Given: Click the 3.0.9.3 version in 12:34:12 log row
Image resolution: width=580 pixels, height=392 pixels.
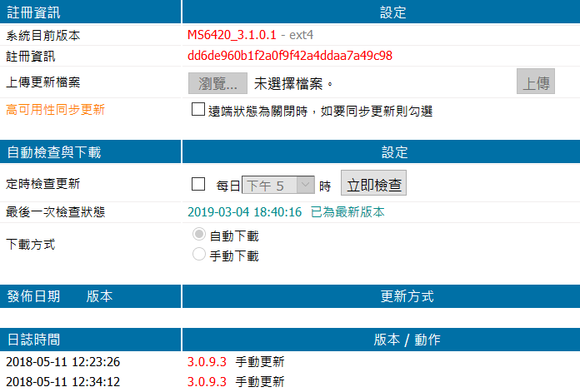Looking at the screenshot, I should click(207, 382).
